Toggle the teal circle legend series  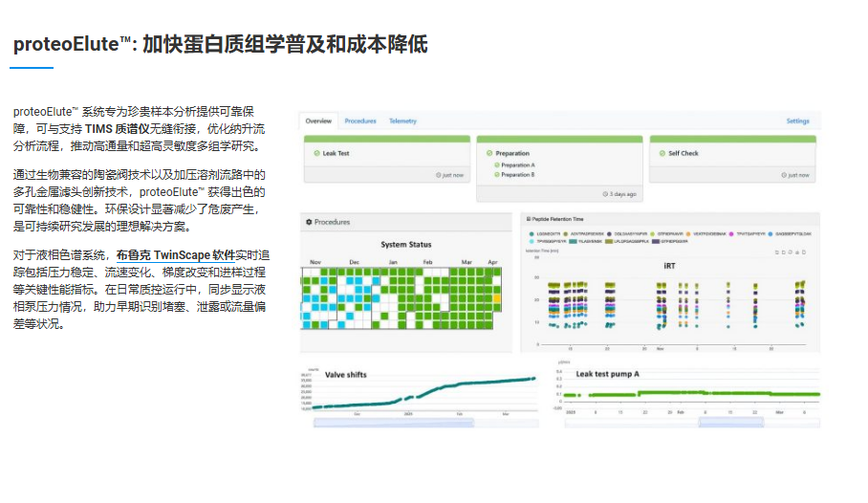click(x=532, y=233)
